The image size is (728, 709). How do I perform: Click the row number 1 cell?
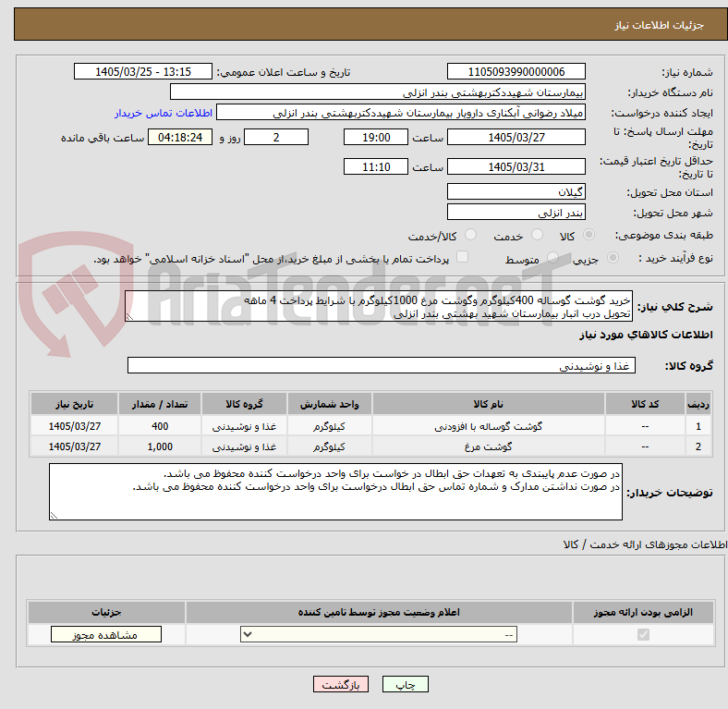[698, 426]
